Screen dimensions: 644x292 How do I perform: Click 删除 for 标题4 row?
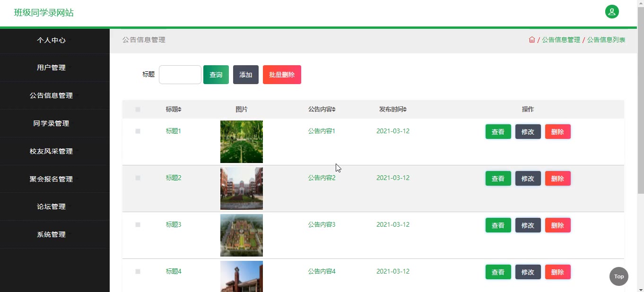pyautogui.click(x=558, y=272)
